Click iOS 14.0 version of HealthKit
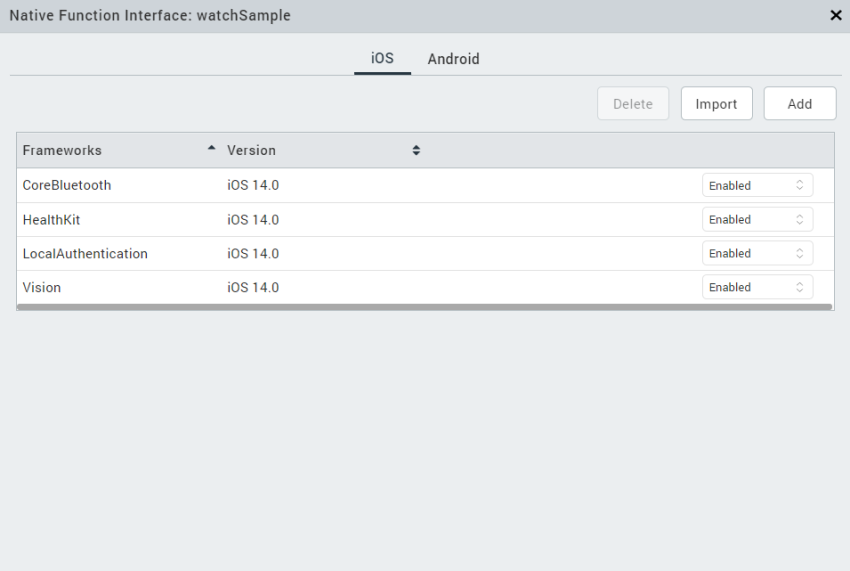 pyautogui.click(x=253, y=220)
